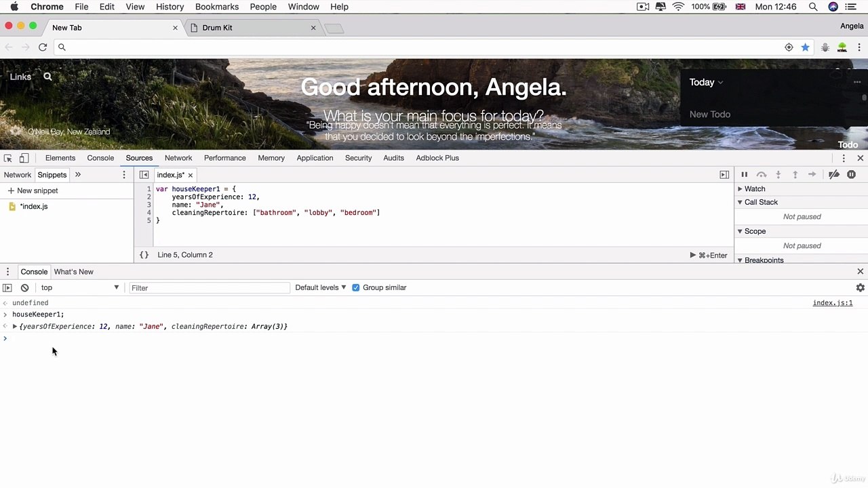Click the Links button on page
The height and width of the screenshot is (488, 868).
click(20, 77)
